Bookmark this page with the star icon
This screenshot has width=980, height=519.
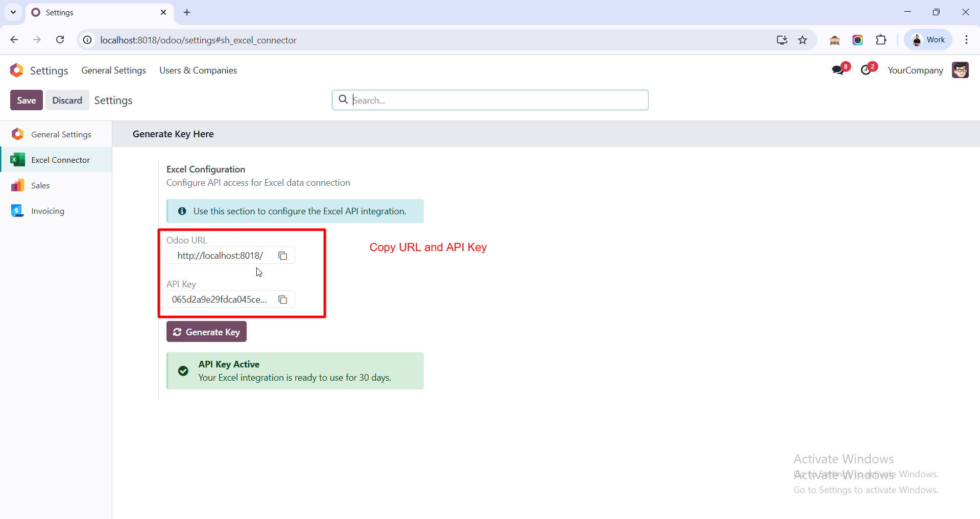(803, 40)
